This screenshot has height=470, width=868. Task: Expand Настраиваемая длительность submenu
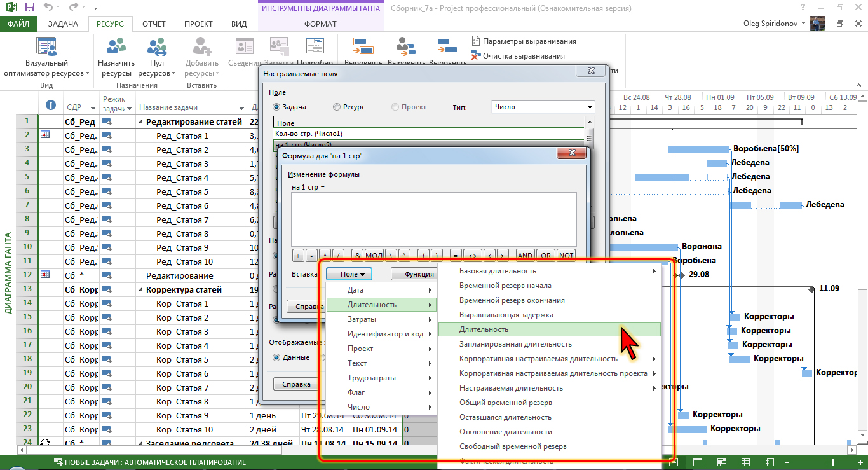(x=550, y=388)
